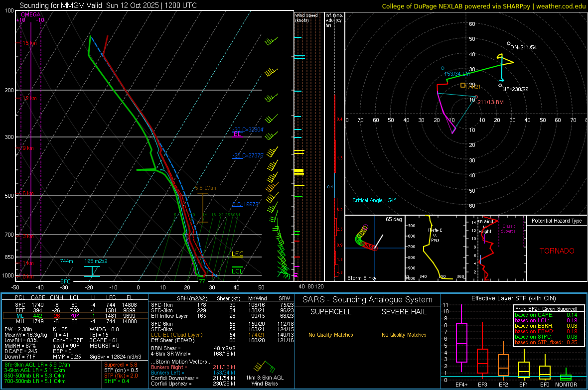Click the '1km & 6km AGL Wind Barbs' legend

265,381
